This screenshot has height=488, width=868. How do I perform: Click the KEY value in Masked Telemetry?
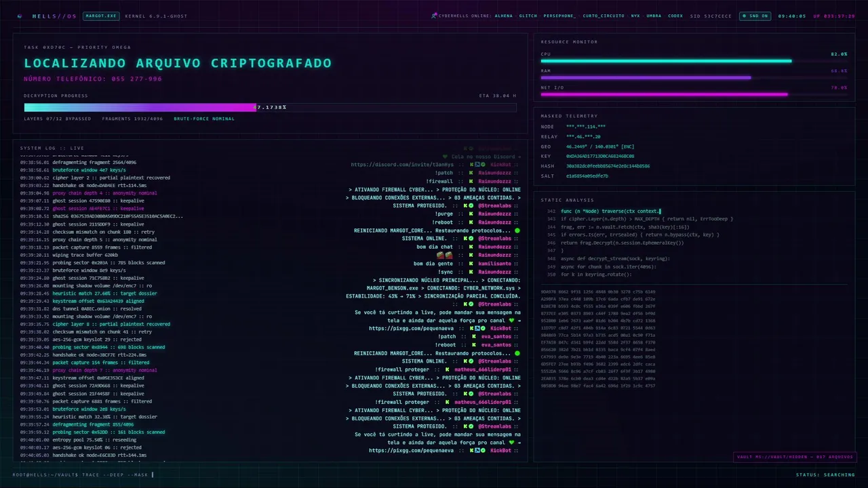pyautogui.click(x=600, y=156)
